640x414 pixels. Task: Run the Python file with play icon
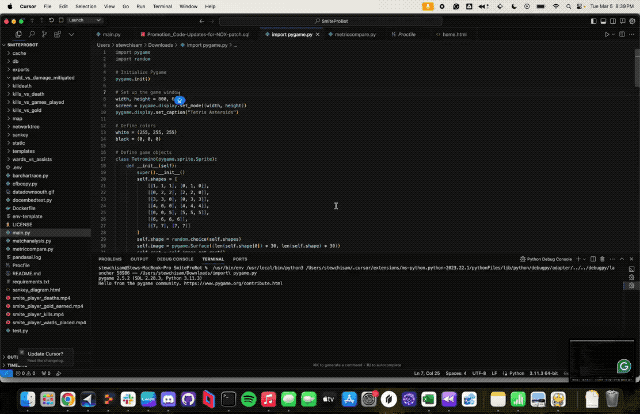(607, 34)
